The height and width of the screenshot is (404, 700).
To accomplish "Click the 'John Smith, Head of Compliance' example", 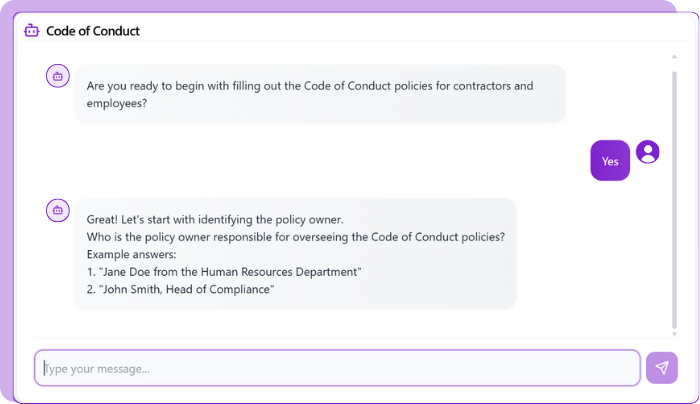I will coord(180,289).
